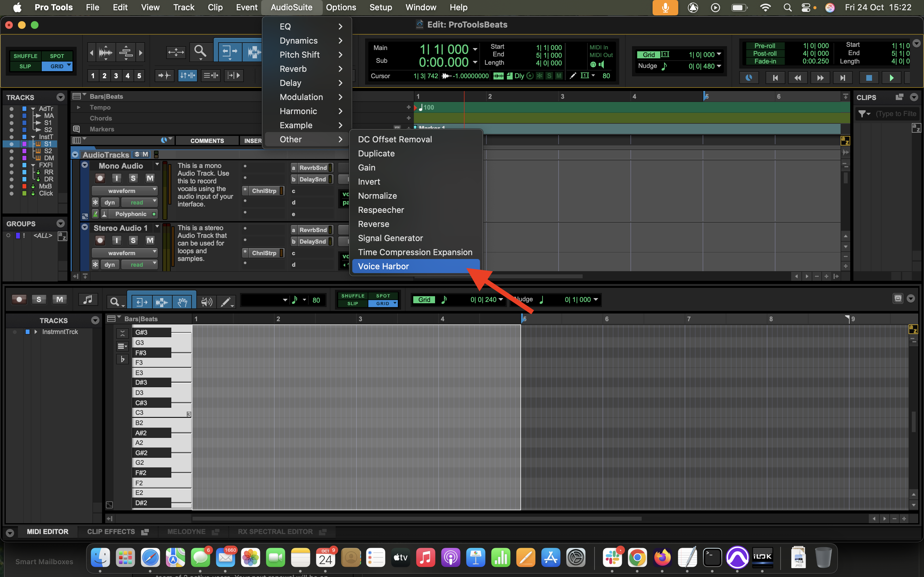This screenshot has height=577, width=924.
Task: Select the Grabber hand tool in MIDI editor
Action: coord(183,302)
